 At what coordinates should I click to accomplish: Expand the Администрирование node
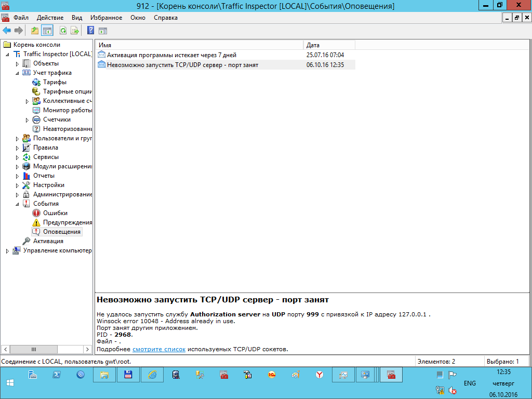coord(17,195)
